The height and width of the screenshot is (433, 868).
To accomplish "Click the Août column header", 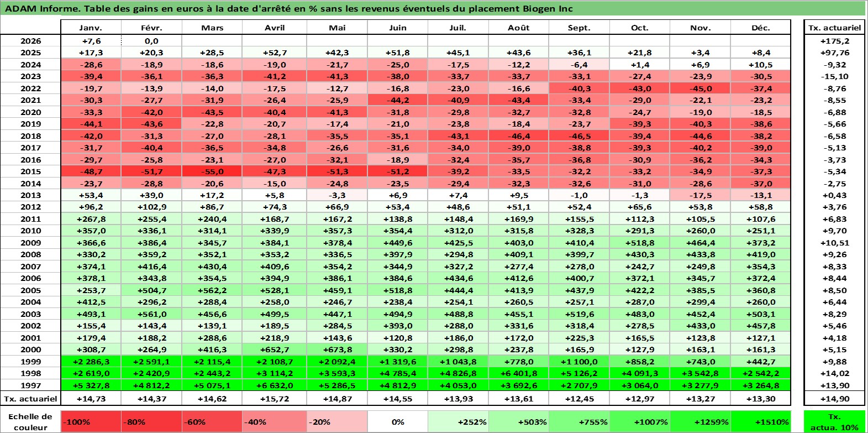I will [x=519, y=28].
